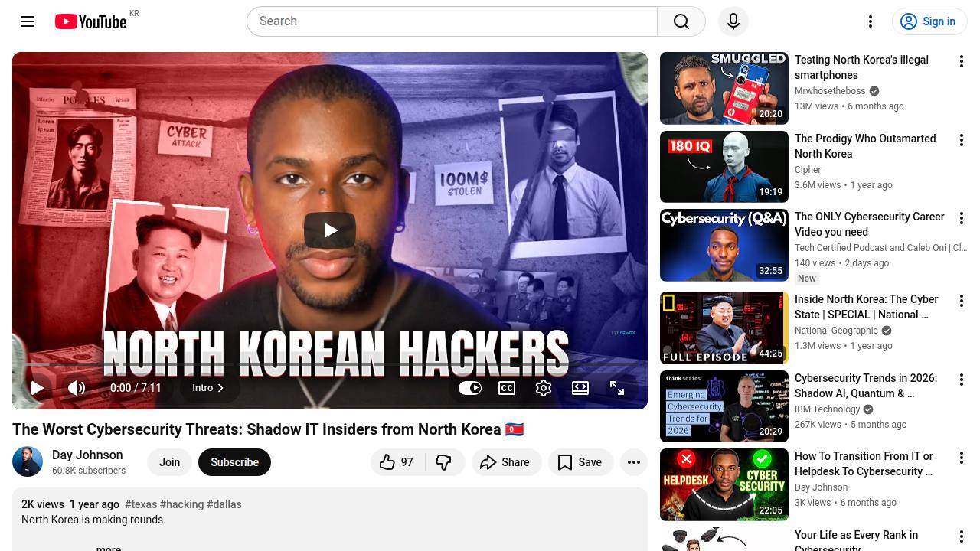Join the channel membership
This screenshot has width=980, height=551.
170,462
